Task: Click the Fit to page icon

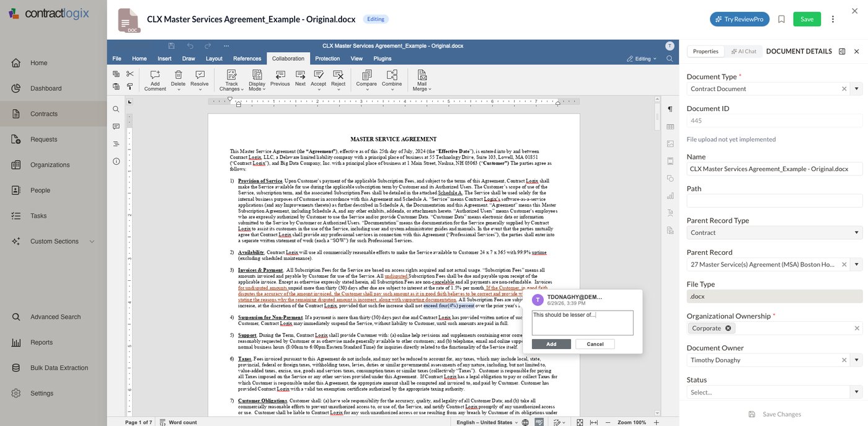Action: coord(580,422)
